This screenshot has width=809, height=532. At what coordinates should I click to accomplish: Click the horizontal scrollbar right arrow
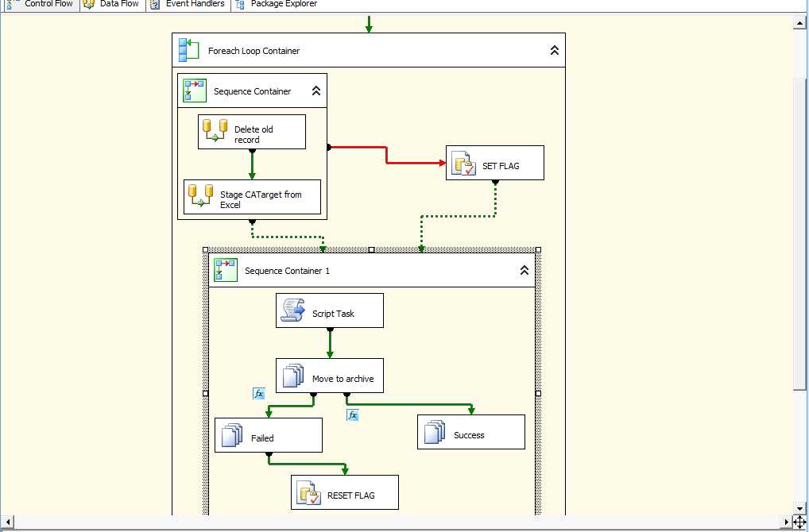pyautogui.click(x=786, y=522)
